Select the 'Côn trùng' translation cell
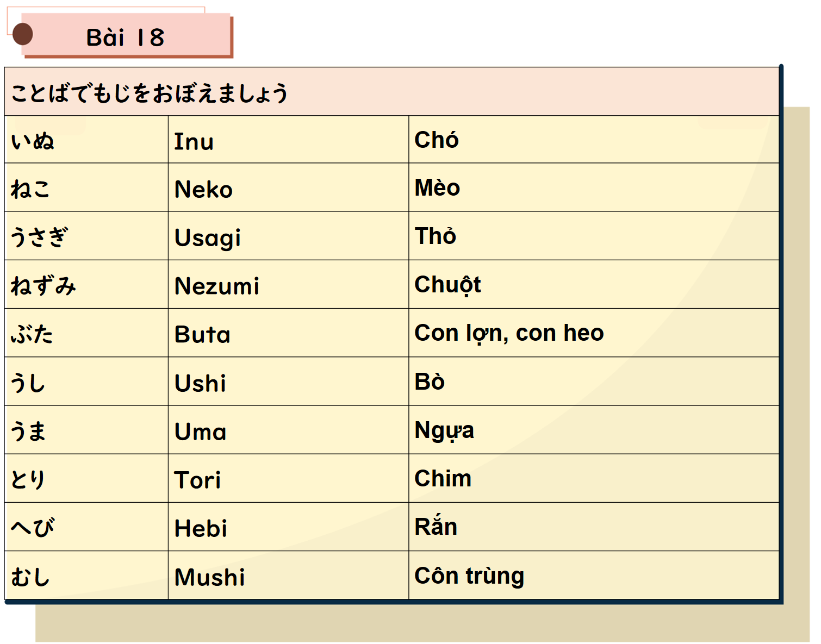The image size is (821, 644). point(594,575)
